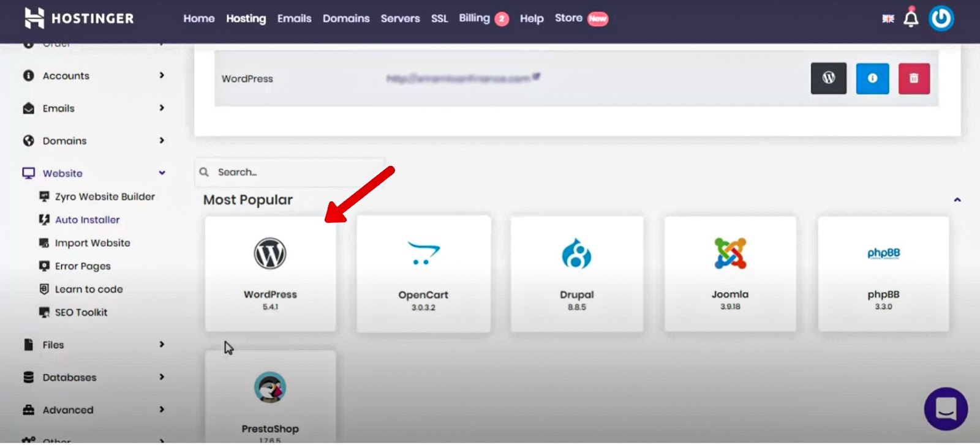
Task: Open Hosting in top navigation
Action: tap(246, 19)
